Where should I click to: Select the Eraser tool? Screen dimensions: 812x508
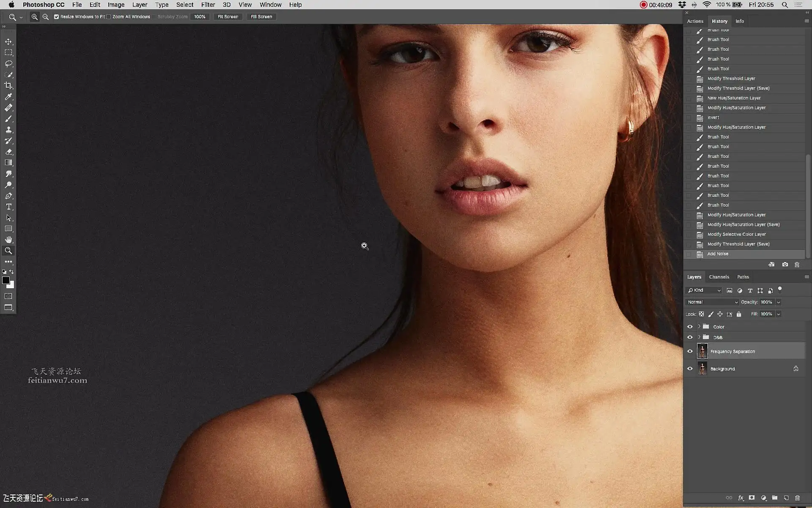(8, 152)
